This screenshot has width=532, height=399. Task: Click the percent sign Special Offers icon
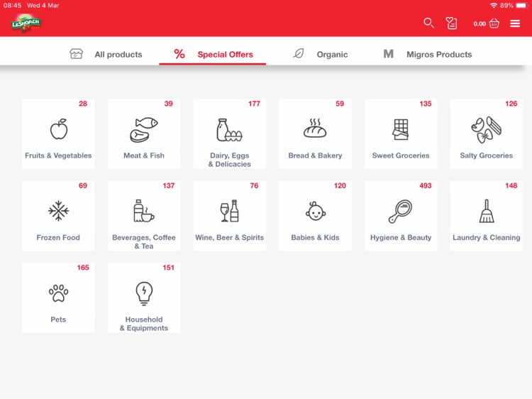click(179, 54)
